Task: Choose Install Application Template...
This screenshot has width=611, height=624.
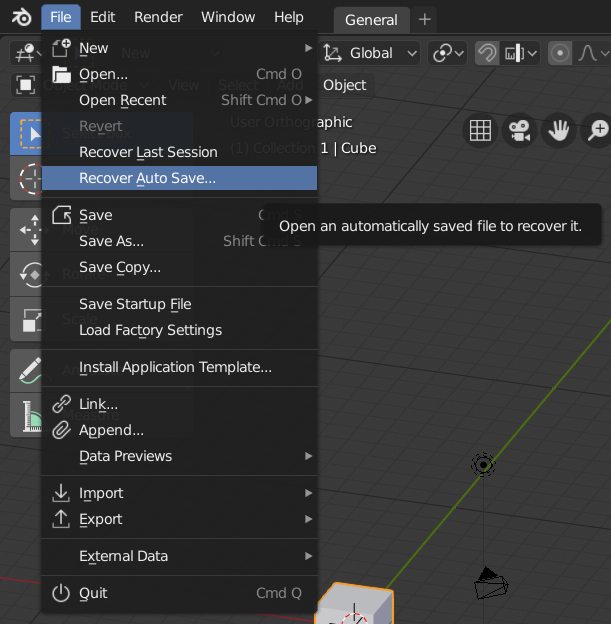Action: point(180,367)
